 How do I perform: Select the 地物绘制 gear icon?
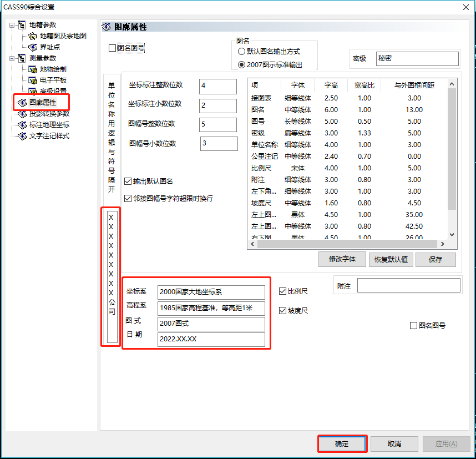pyautogui.click(x=32, y=69)
